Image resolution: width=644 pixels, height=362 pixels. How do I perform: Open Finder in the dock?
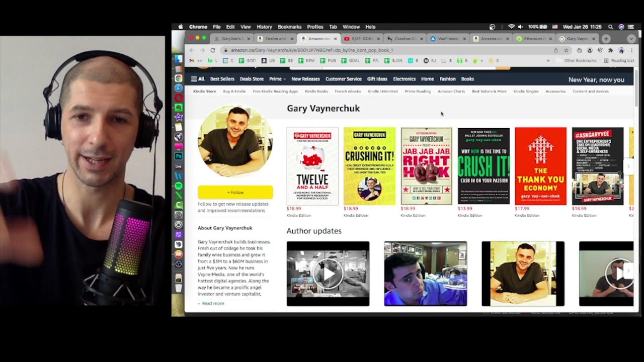178,59
